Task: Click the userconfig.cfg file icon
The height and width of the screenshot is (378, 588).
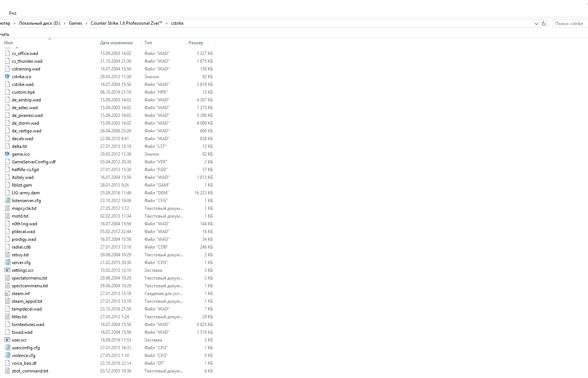Action: point(7,348)
